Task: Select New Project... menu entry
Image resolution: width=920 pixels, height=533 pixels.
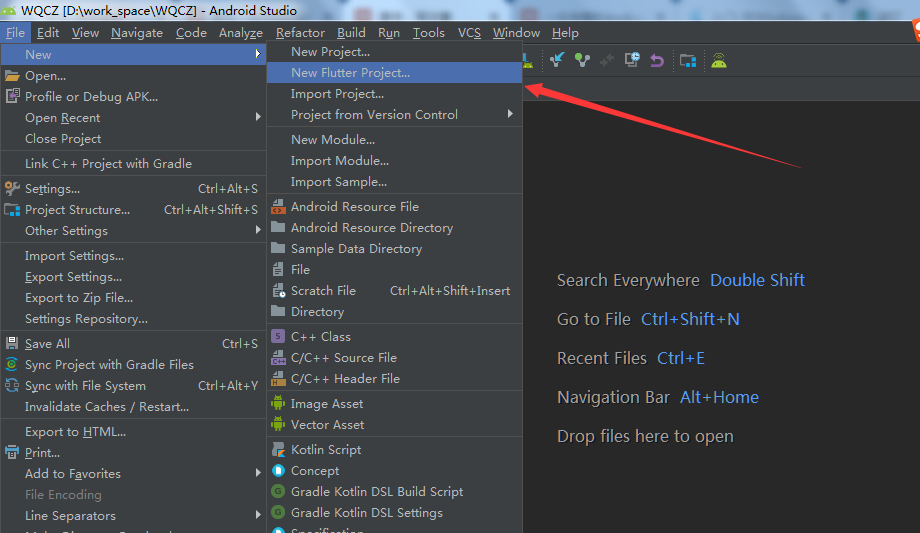Action: (x=394, y=52)
